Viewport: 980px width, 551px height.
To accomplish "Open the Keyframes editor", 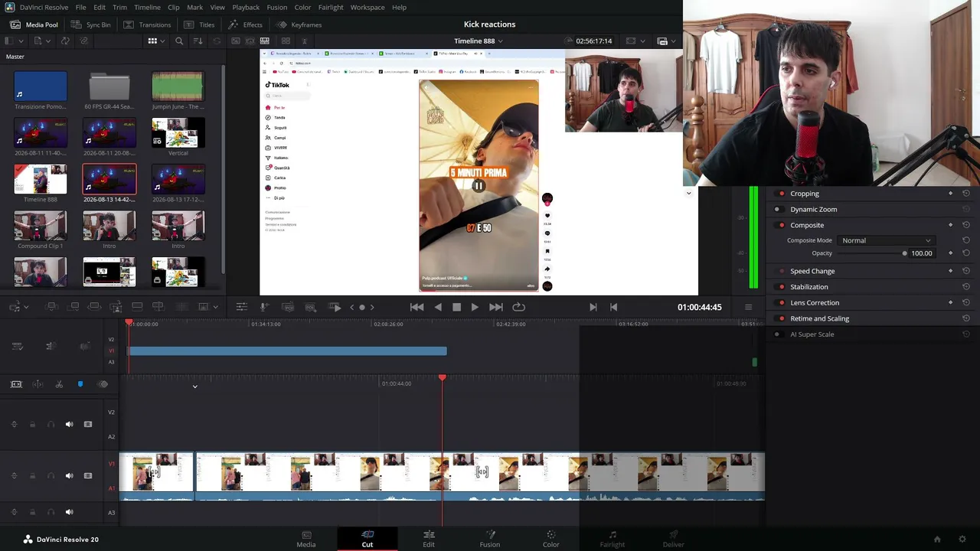I will [x=299, y=24].
